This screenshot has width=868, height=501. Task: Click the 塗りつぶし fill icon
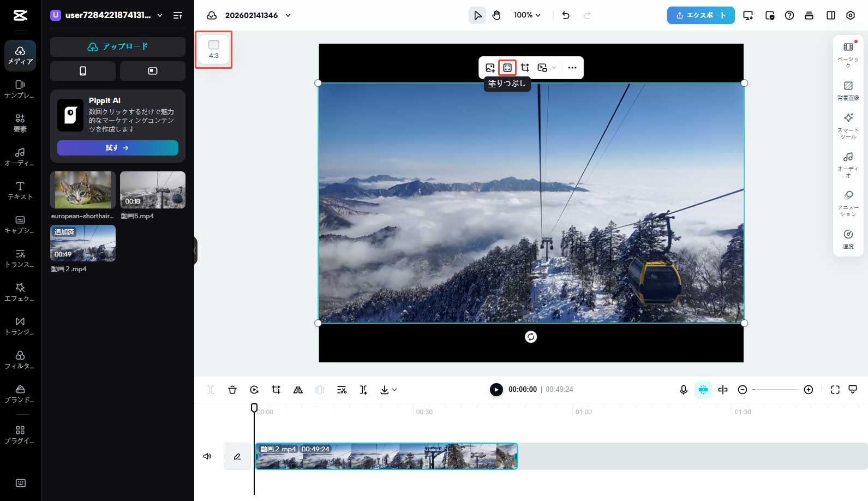pyautogui.click(x=507, y=68)
